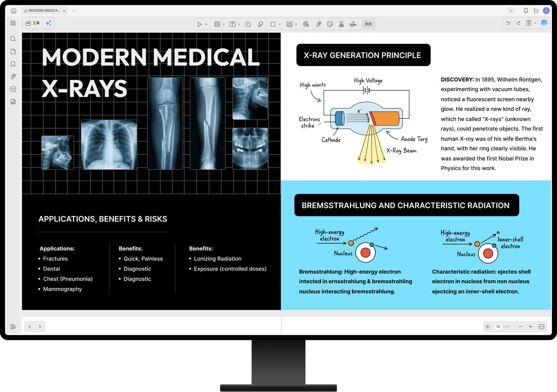This screenshot has width=557, height=392.
Task: Click the AI sparkle assistant icon
Action: point(48,23)
